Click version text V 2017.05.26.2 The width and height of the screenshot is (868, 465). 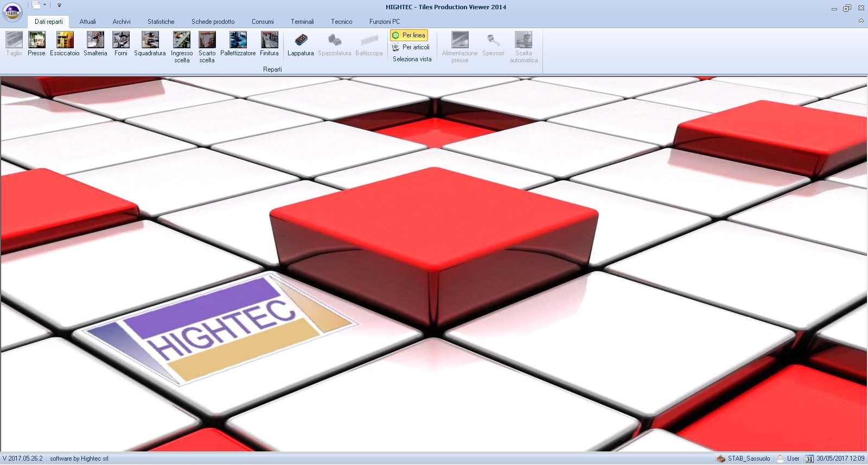[x=23, y=458]
